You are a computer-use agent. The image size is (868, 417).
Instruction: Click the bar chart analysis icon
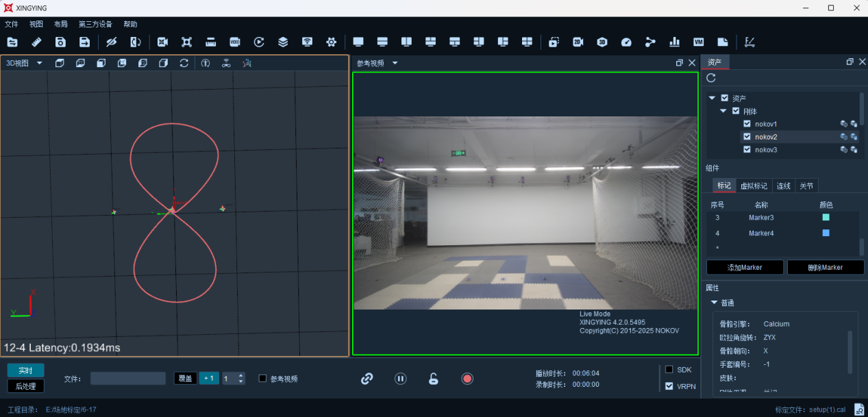pos(674,42)
